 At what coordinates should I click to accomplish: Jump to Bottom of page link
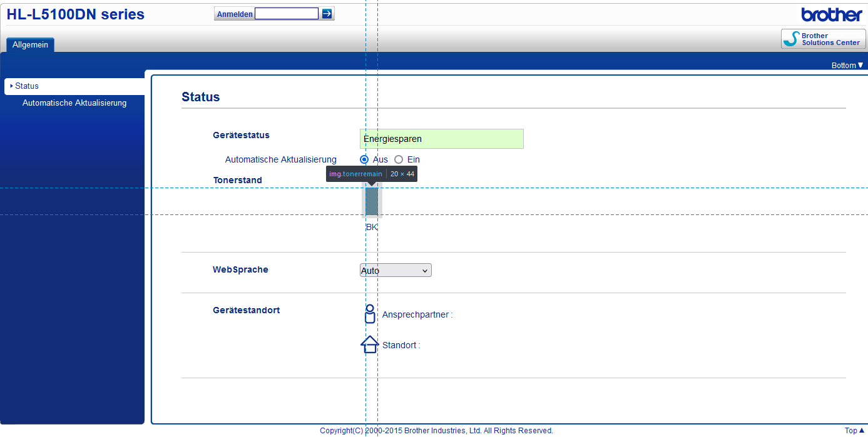[x=847, y=65]
